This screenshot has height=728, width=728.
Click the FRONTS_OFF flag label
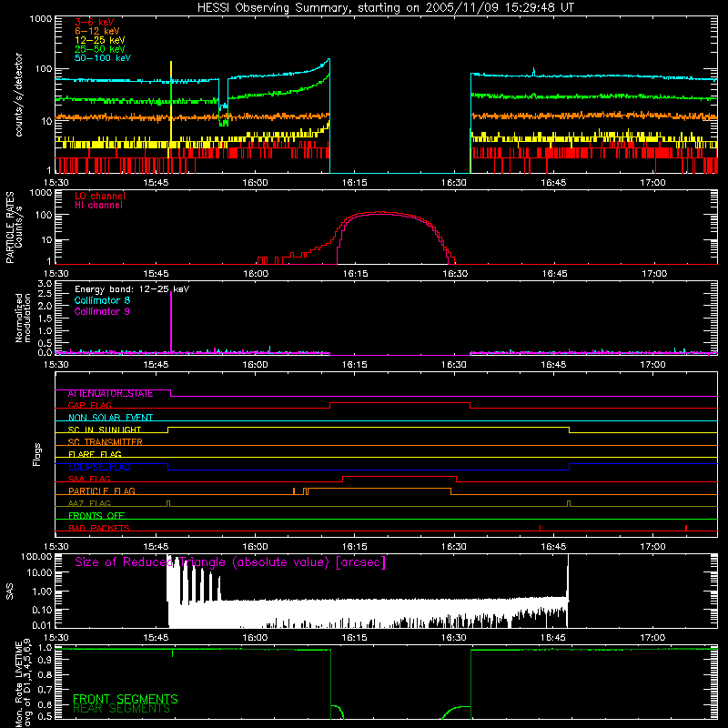pos(96,516)
